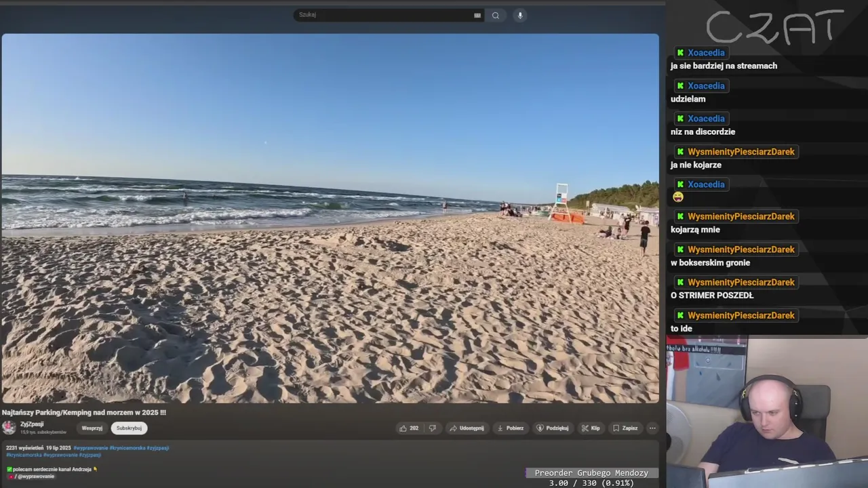Viewport: 868px width, 488px height.
Task: Click chat message 'ja sie bardziej na streamach'
Action: (x=724, y=66)
